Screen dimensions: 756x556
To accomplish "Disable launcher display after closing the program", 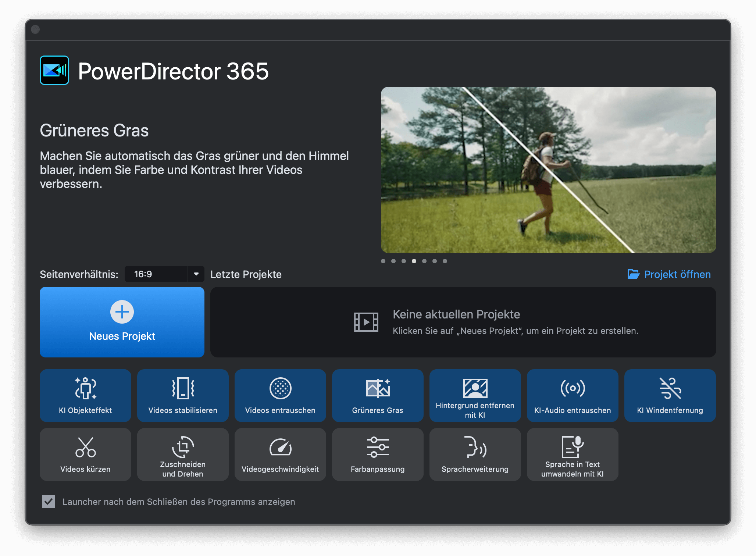I will [x=48, y=502].
